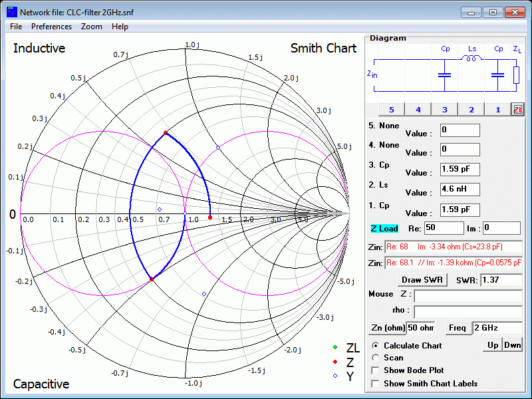
Task: Click the Mouse Z readout field
Action: 468,296
